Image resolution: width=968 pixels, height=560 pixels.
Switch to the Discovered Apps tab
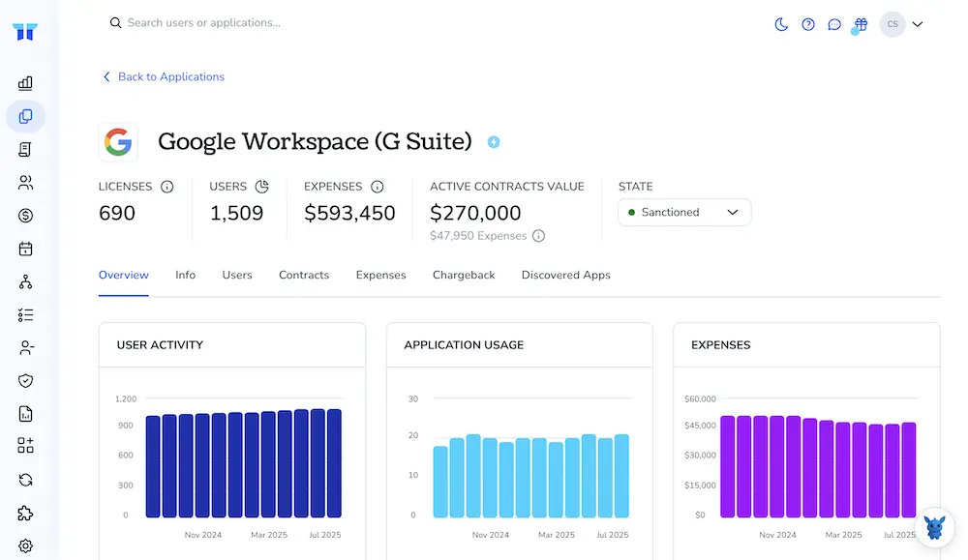pyautogui.click(x=566, y=275)
